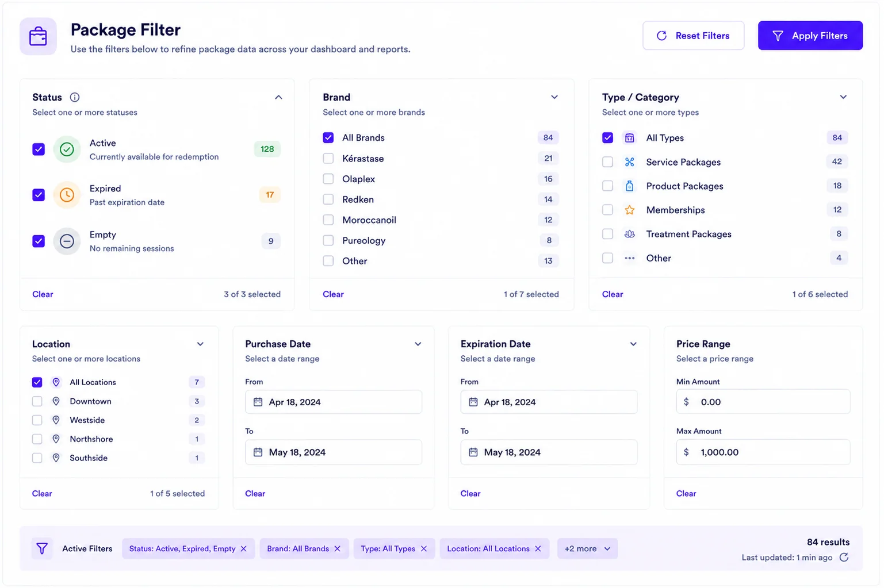Viewport: 884px width, 588px height.
Task: Click calendar icon in Purchase Date To field
Action: [258, 452]
